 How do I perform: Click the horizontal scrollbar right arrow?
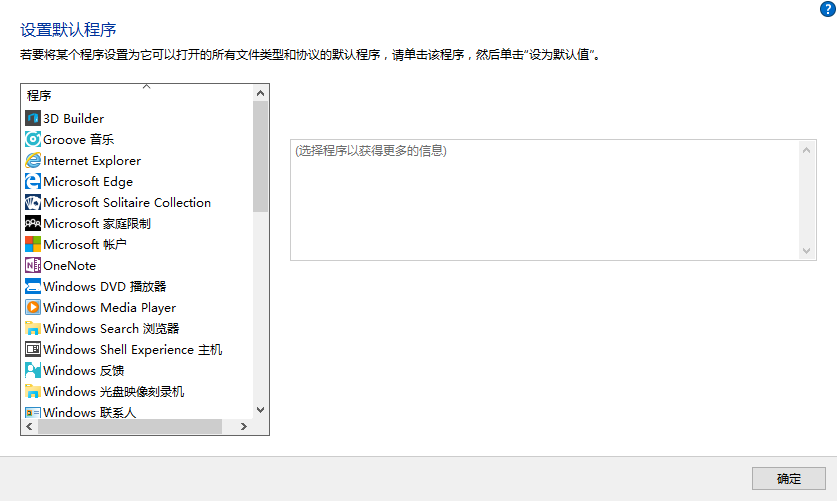pyautogui.click(x=243, y=427)
